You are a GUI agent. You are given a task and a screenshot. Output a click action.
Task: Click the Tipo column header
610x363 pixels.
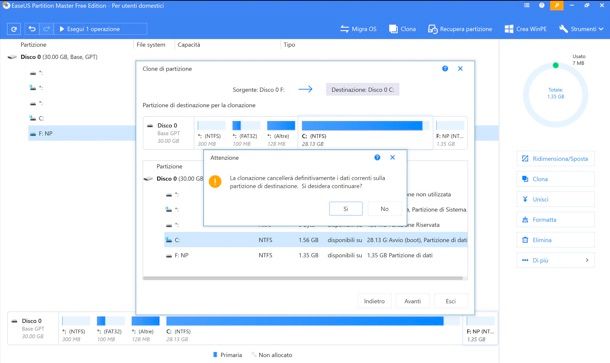tap(289, 45)
